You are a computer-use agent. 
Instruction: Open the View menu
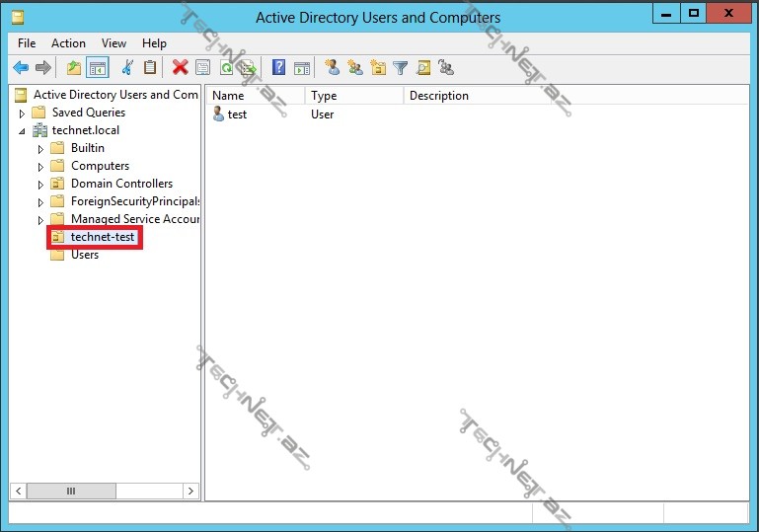coord(114,43)
